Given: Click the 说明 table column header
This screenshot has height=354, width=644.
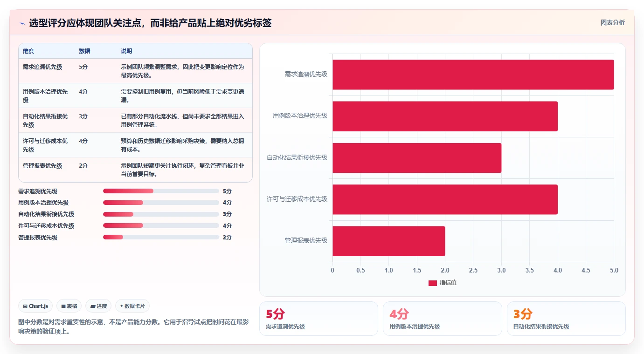Looking at the screenshot, I should point(126,51).
